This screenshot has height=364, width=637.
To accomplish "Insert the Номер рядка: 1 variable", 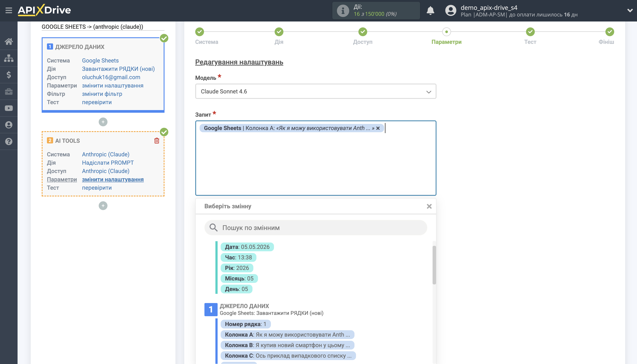I will point(245,324).
